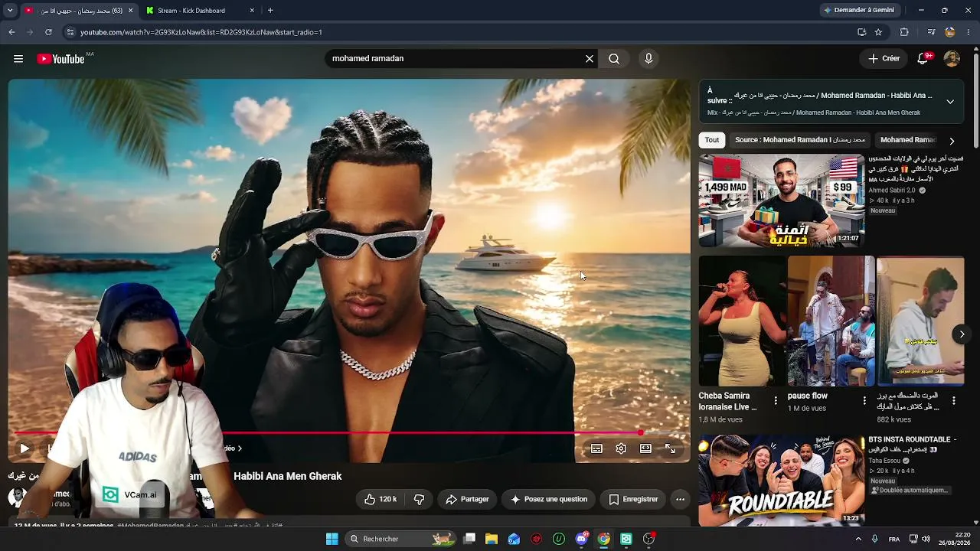
Task: Open Chrome's three-dot menu
Action: (x=969, y=32)
